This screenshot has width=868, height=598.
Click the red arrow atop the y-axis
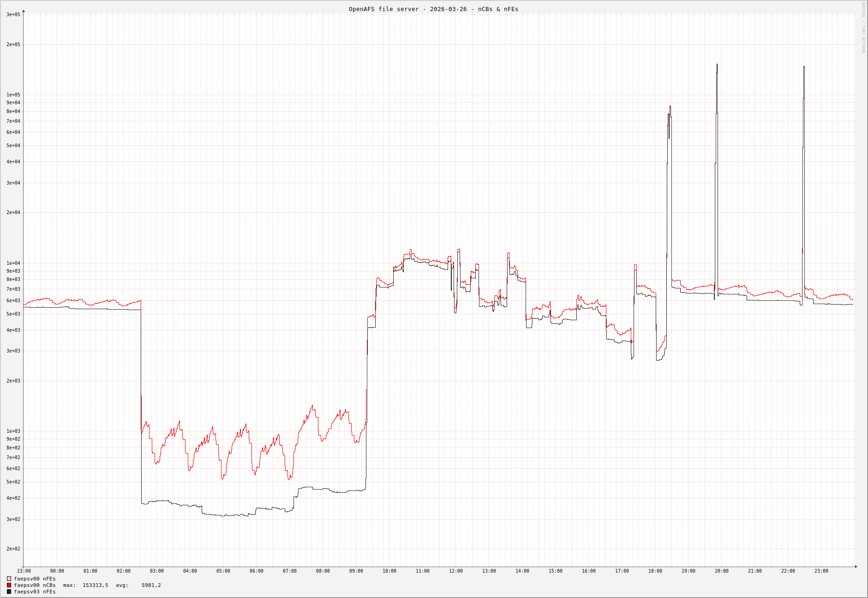pyautogui.click(x=24, y=11)
